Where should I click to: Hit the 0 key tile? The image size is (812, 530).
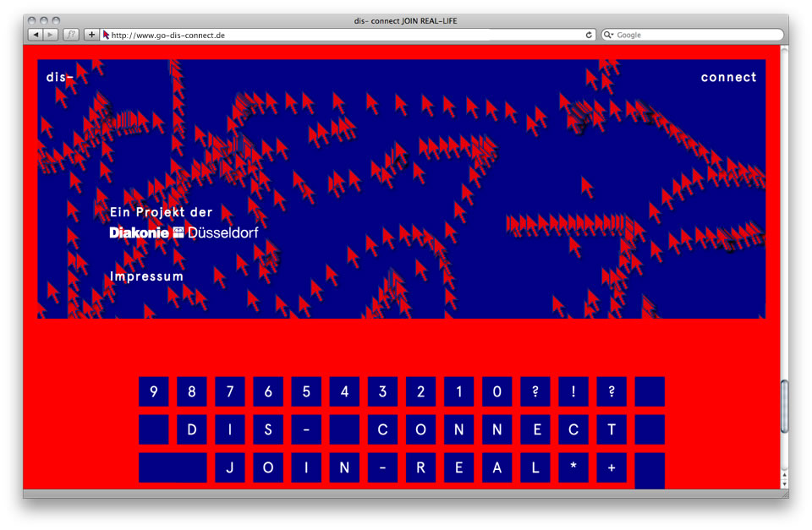497,392
